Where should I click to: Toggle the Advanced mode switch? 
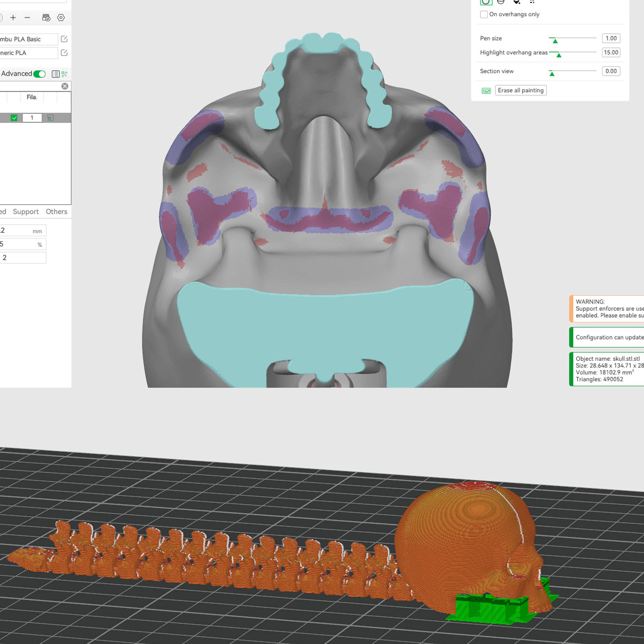pos(39,74)
